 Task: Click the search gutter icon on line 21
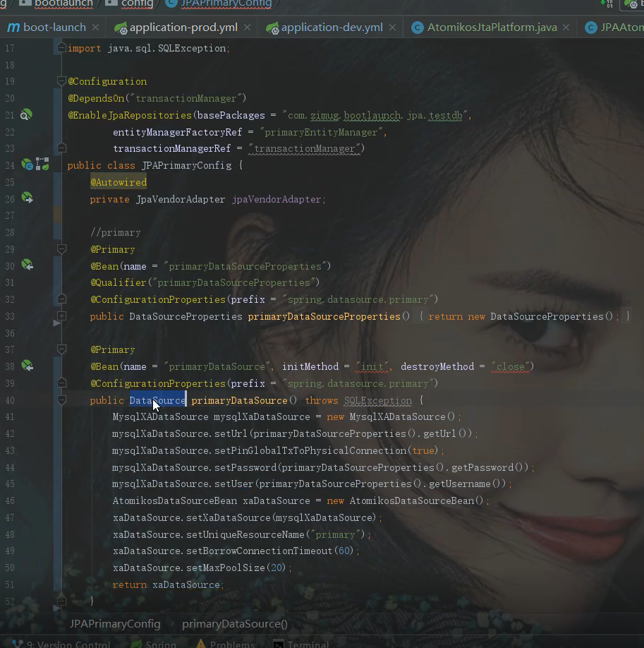(x=26, y=114)
